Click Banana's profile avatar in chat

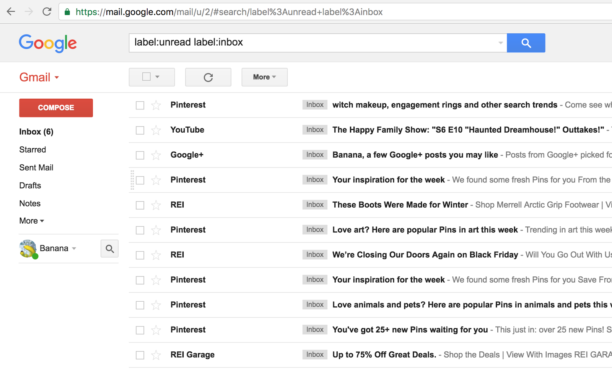click(x=28, y=249)
